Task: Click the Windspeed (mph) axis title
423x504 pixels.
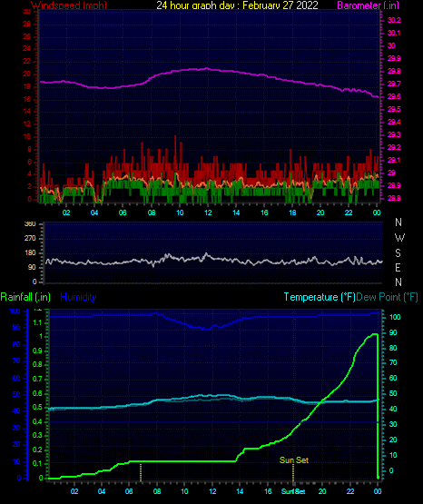Action: tap(69, 5)
